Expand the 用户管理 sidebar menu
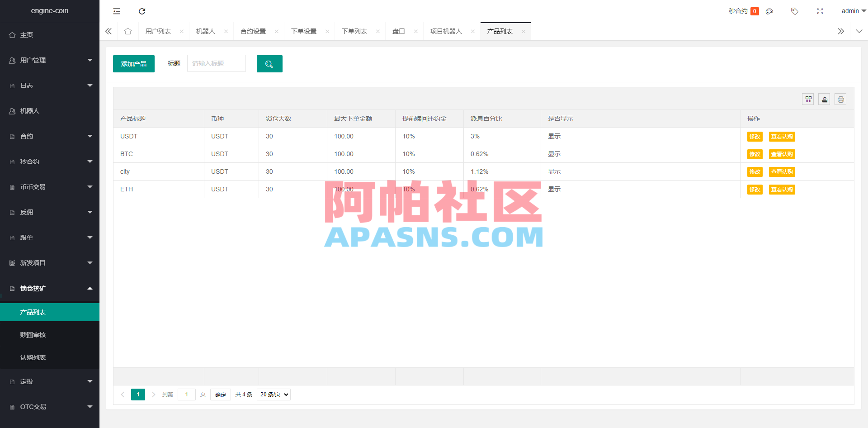The image size is (868, 428). pyautogui.click(x=50, y=60)
